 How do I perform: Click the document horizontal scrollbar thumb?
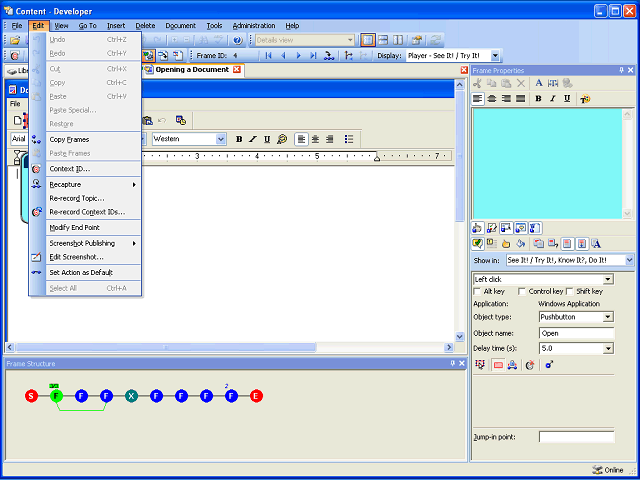[x=166, y=347]
